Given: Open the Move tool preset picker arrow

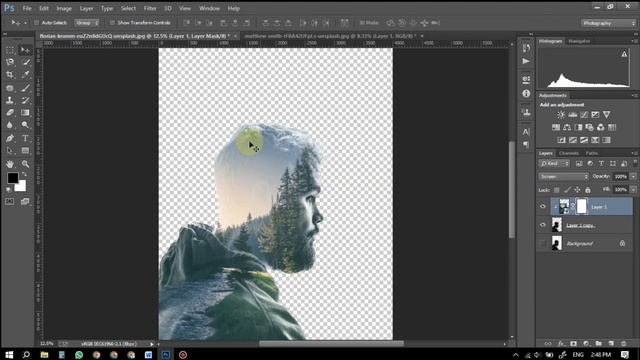Looking at the screenshot, I should tap(25, 23).
